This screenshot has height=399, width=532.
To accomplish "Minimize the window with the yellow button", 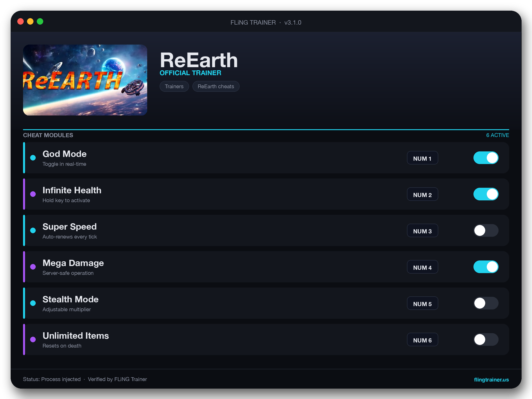I will [x=30, y=22].
